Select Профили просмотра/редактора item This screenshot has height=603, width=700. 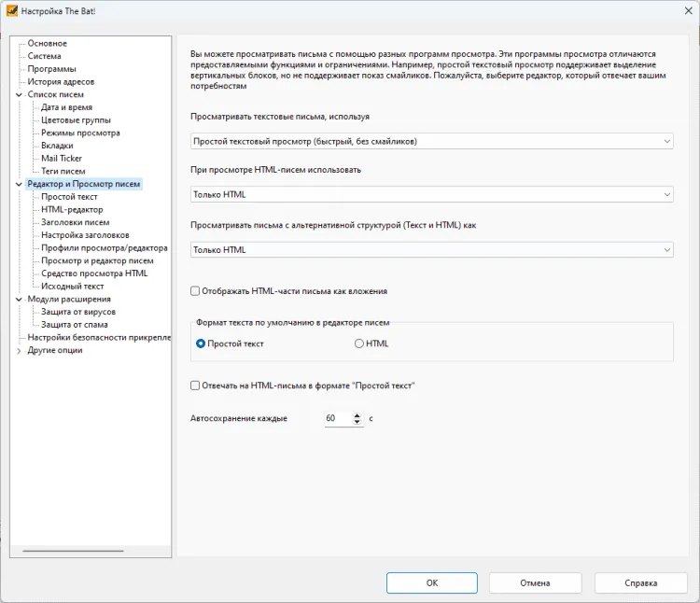(104, 247)
